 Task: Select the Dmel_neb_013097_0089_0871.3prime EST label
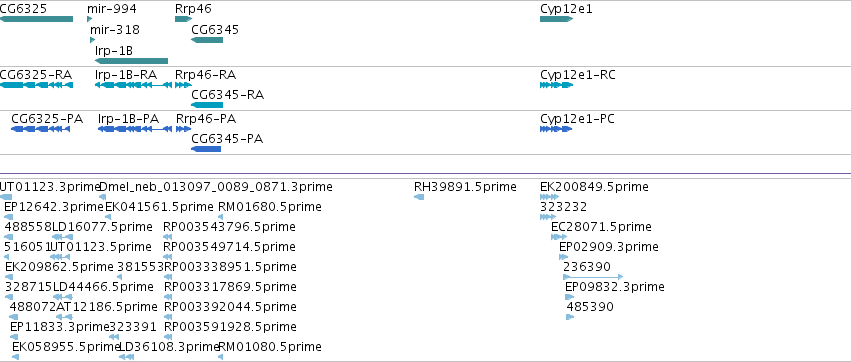(x=216, y=187)
